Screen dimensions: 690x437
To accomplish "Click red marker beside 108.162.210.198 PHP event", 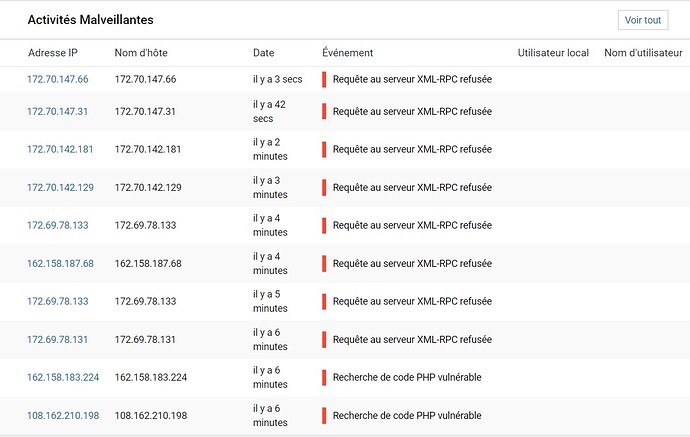I will [324, 415].
